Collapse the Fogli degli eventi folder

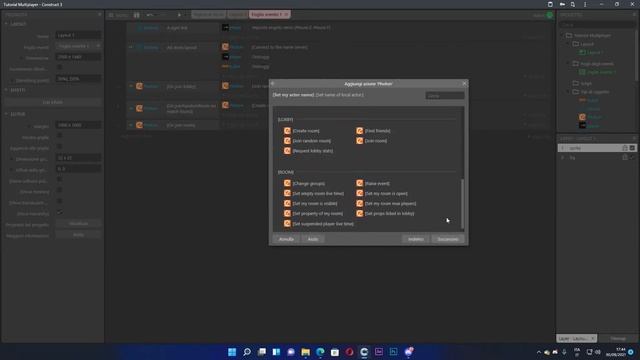coord(569,64)
